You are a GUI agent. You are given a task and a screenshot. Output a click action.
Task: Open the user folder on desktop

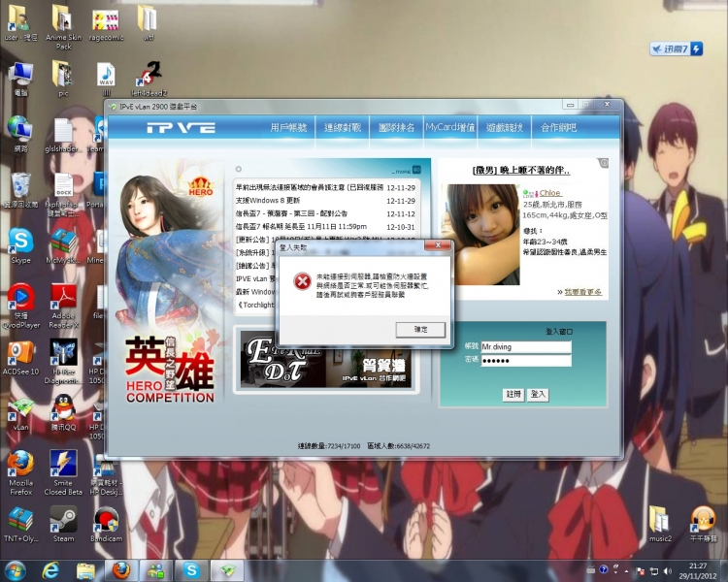click(21, 23)
